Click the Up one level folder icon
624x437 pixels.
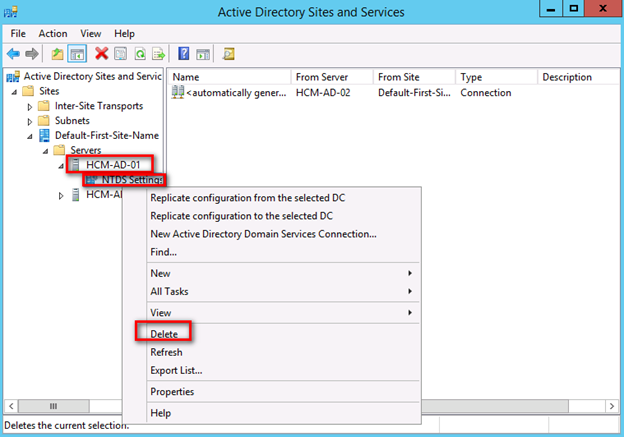coord(57,53)
